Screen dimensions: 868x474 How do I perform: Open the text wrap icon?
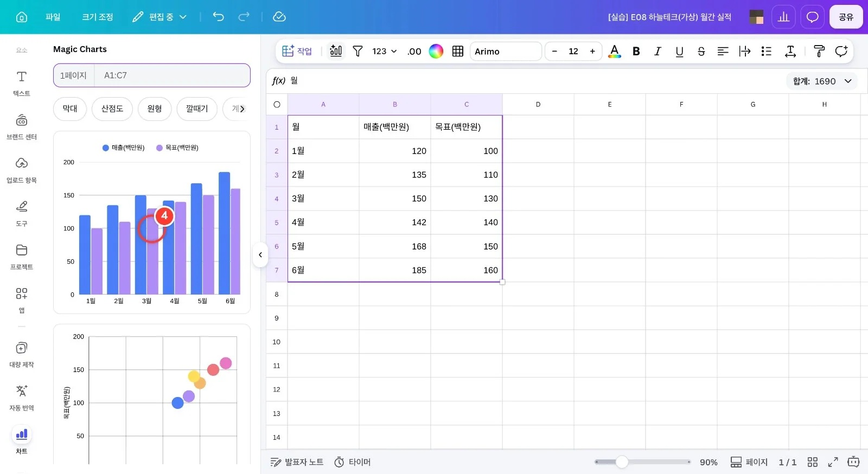(744, 51)
